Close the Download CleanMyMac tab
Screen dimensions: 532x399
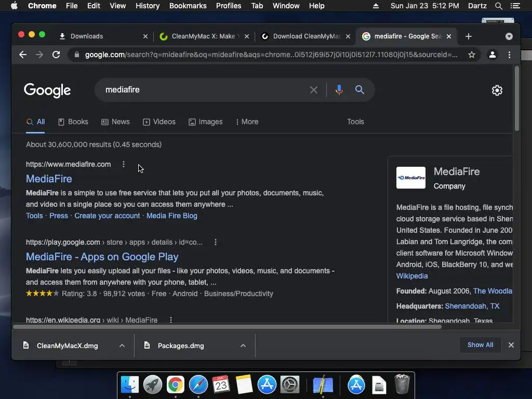coord(348,36)
